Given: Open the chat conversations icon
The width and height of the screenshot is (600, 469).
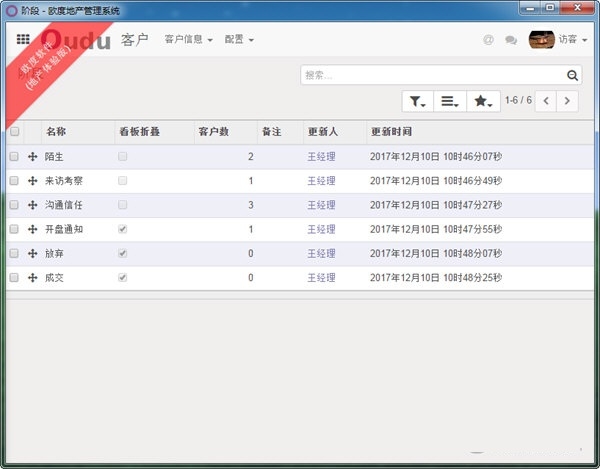Looking at the screenshot, I should [511, 40].
